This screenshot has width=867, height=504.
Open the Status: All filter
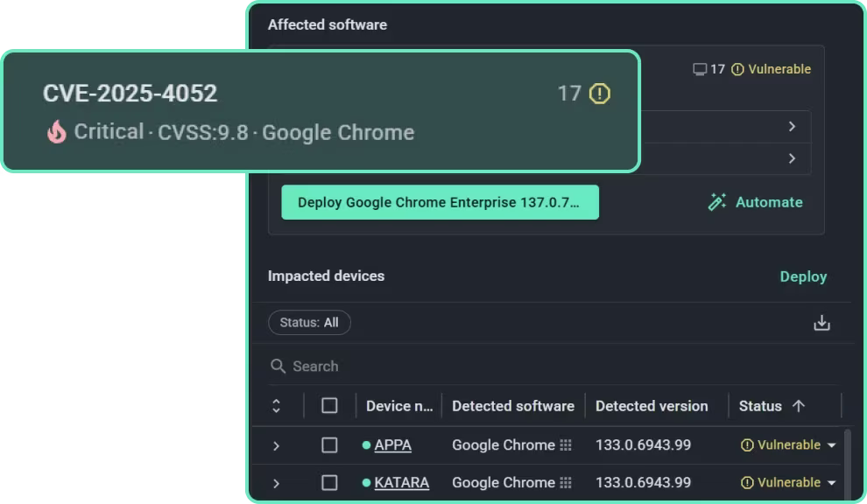(x=309, y=323)
